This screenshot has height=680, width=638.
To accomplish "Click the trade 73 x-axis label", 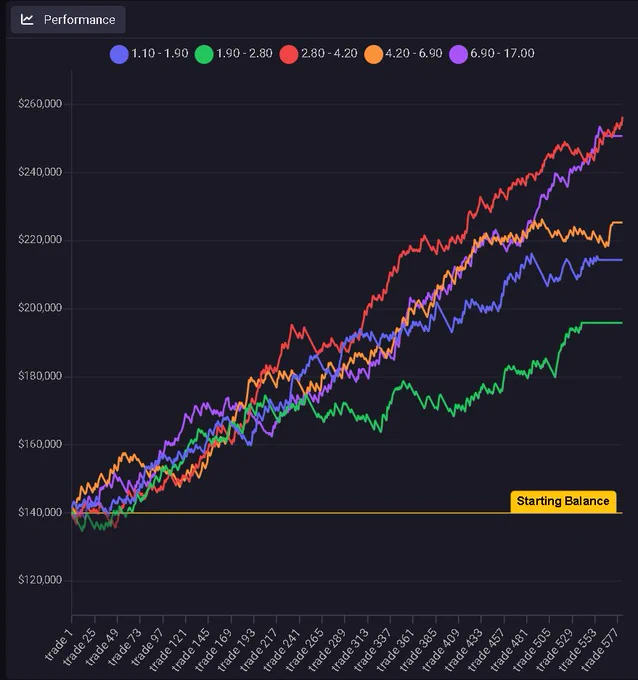I will 124,647.
